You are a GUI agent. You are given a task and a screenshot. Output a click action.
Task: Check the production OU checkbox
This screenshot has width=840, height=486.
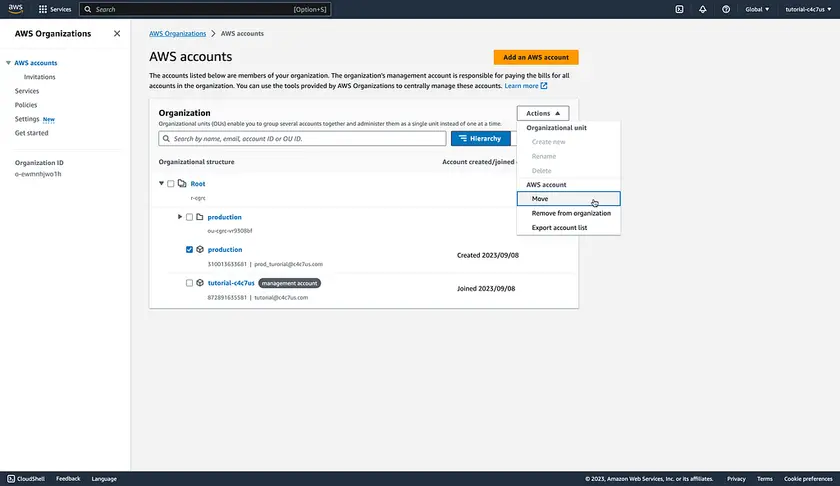tap(189, 217)
